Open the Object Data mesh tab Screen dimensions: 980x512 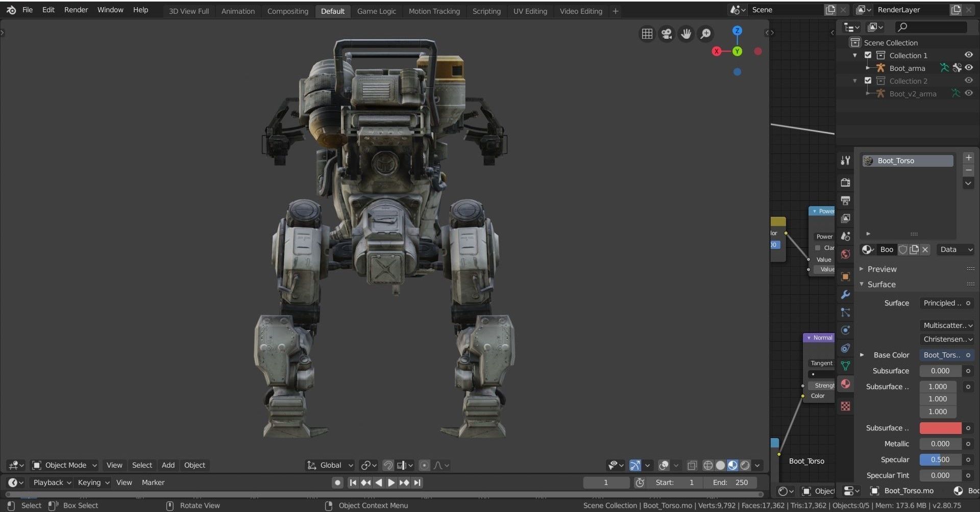pyautogui.click(x=845, y=366)
